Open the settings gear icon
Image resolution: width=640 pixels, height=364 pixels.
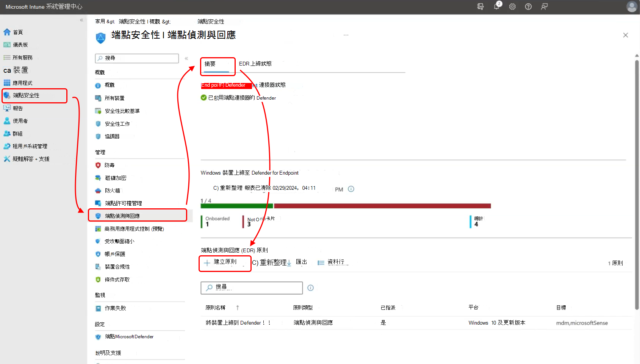coord(512,6)
